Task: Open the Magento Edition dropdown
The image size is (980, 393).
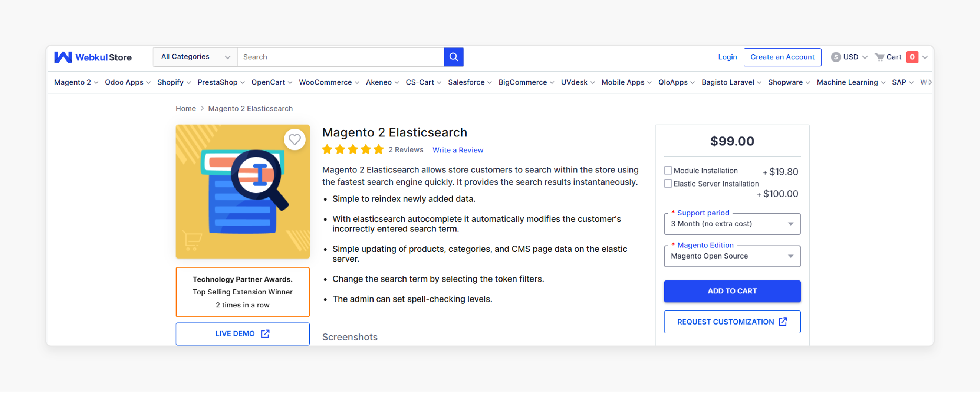Action: (x=732, y=256)
